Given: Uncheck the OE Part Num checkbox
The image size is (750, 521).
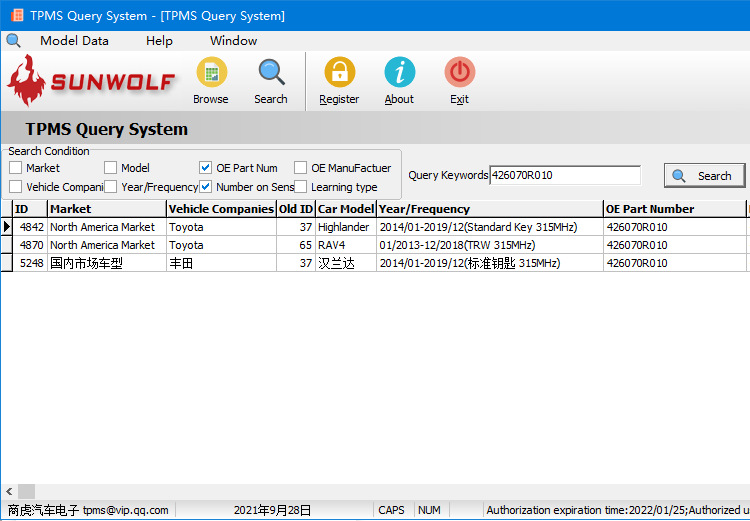Looking at the screenshot, I should (206, 168).
